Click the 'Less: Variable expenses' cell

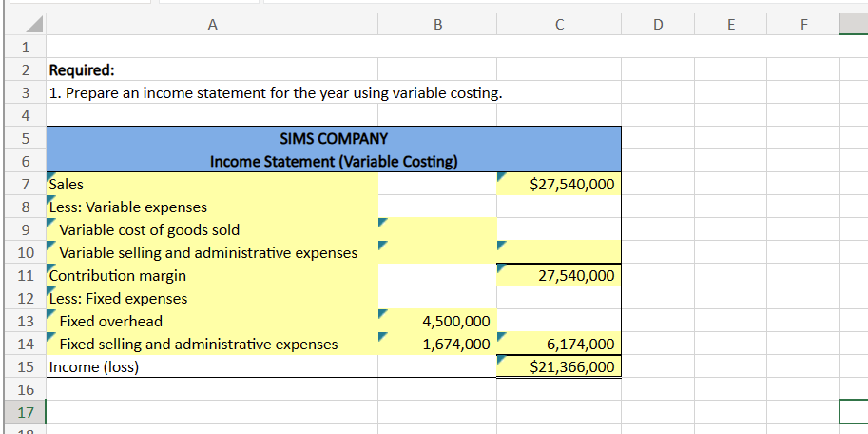tap(212, 207)
